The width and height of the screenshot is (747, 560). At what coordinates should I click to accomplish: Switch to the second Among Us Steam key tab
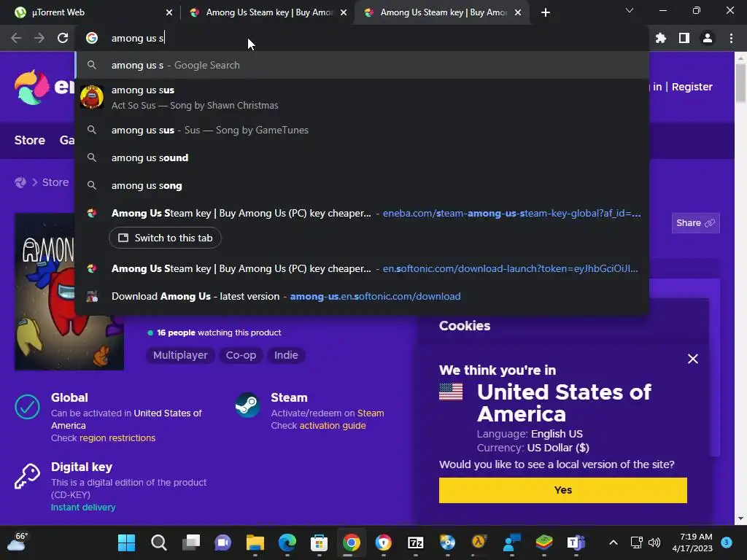click(268, 12)
